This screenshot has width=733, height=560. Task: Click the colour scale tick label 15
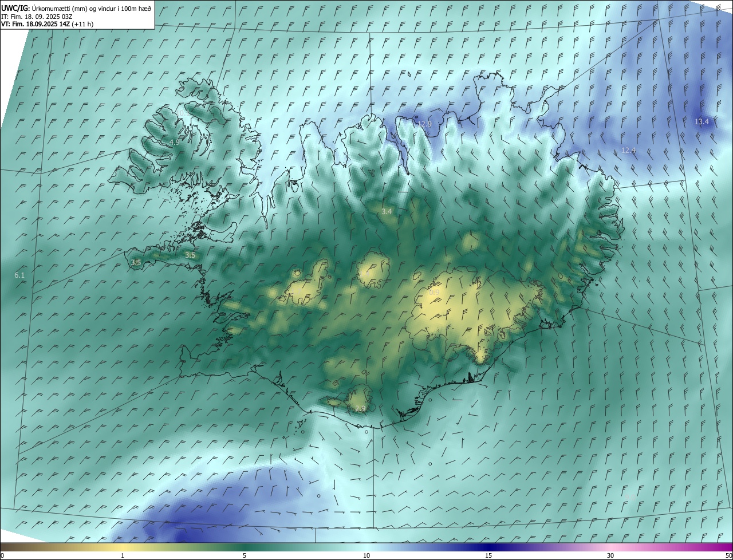pyautogui.click(x=488, y=556)
